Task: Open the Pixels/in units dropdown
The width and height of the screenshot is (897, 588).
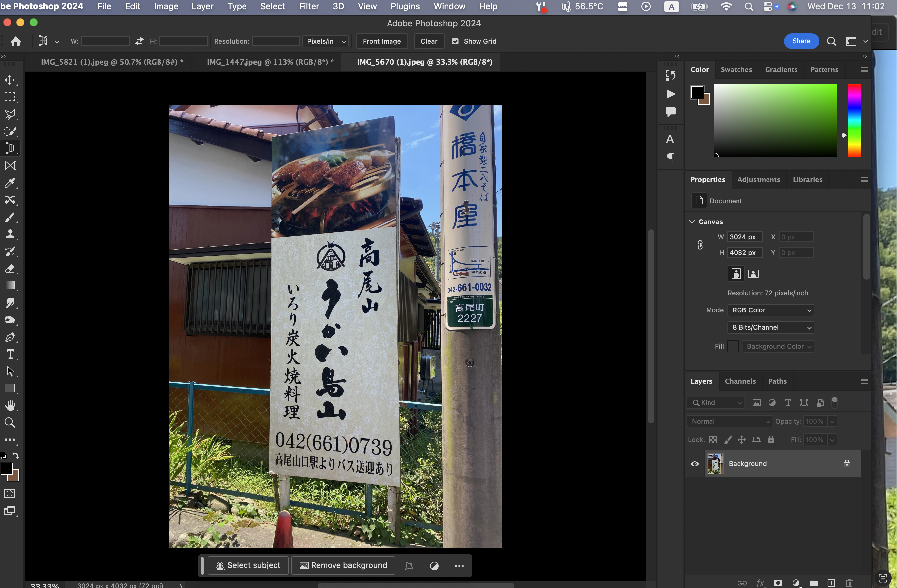Action: pos(326,41)
